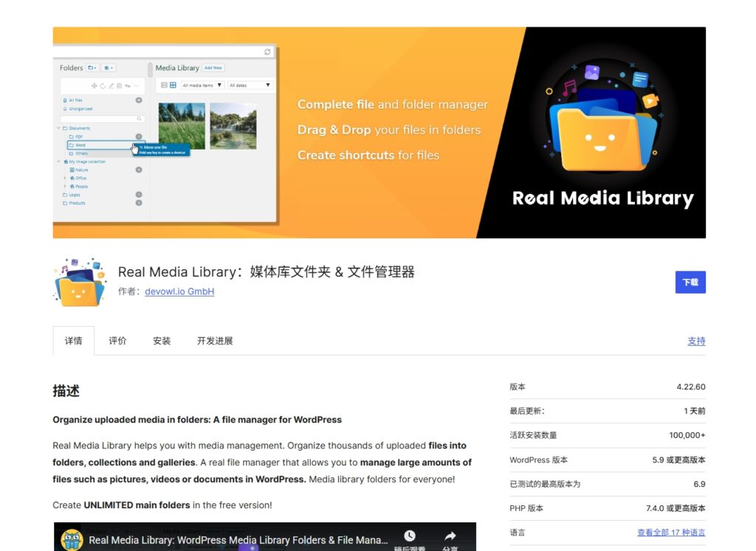
Task: Open the devowl.io GmbH author link
Action: point(179,291)
